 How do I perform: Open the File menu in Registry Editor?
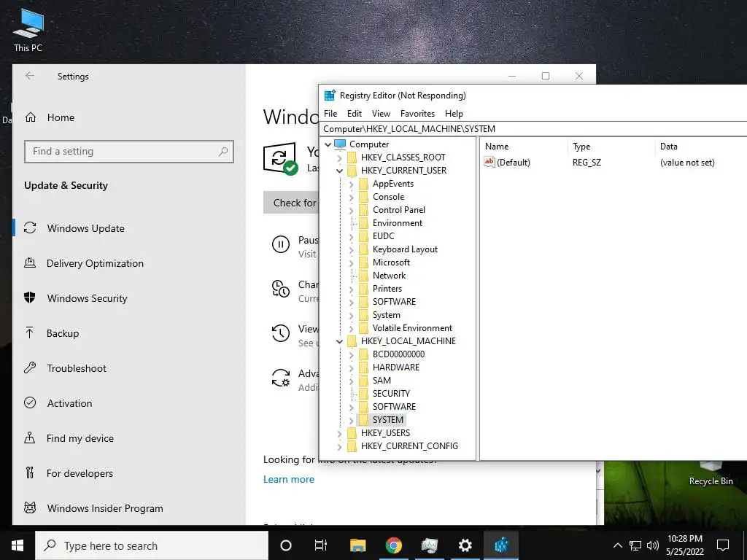click(330, 113)
